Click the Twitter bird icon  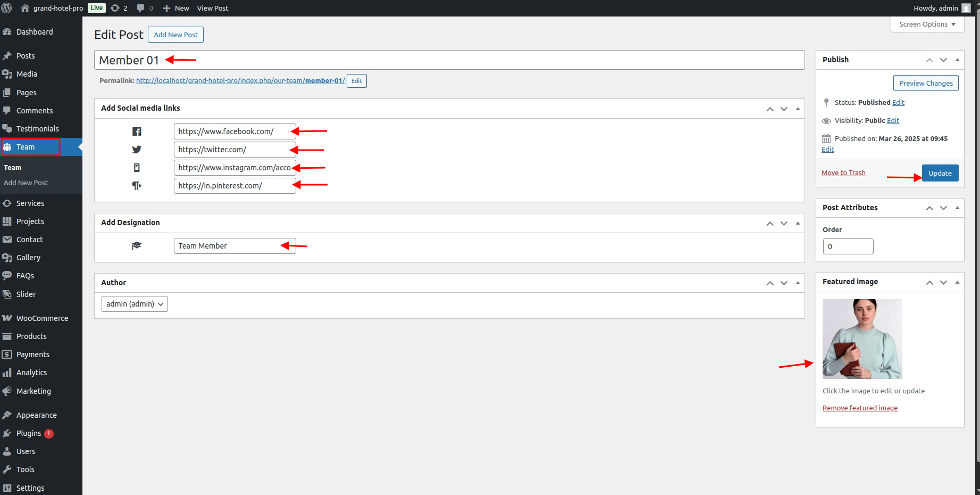[x=137, y=150]
